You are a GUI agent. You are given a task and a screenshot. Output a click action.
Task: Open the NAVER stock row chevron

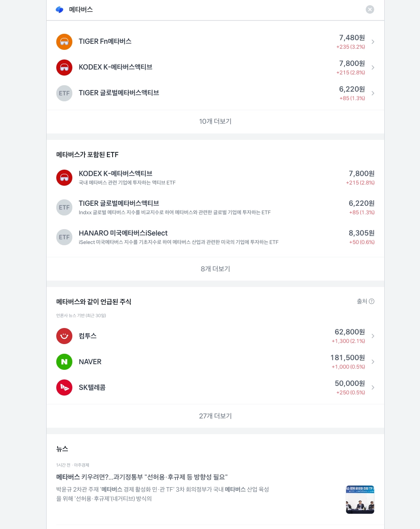click(x=373, y=362)
